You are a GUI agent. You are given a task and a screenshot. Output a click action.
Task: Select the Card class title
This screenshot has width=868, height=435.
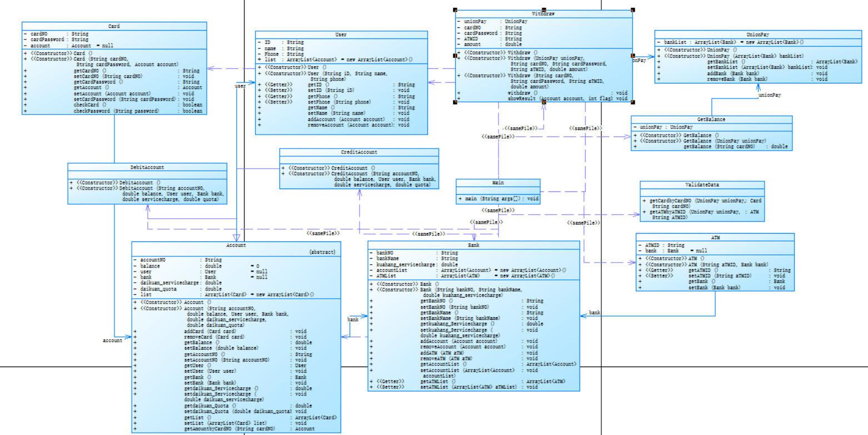(x=114, y=26)
